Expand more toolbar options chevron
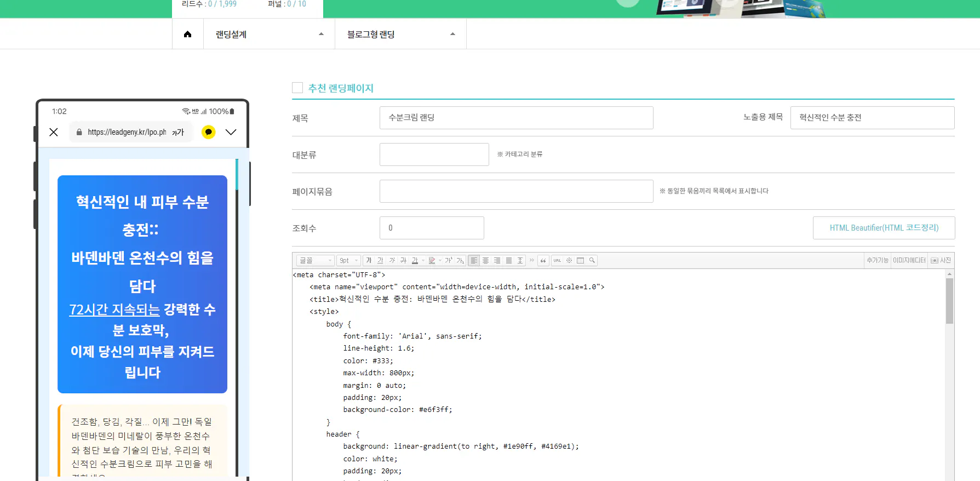Viewport: 980px width, 481px height. pyautogui.click(x=531, y=260)
